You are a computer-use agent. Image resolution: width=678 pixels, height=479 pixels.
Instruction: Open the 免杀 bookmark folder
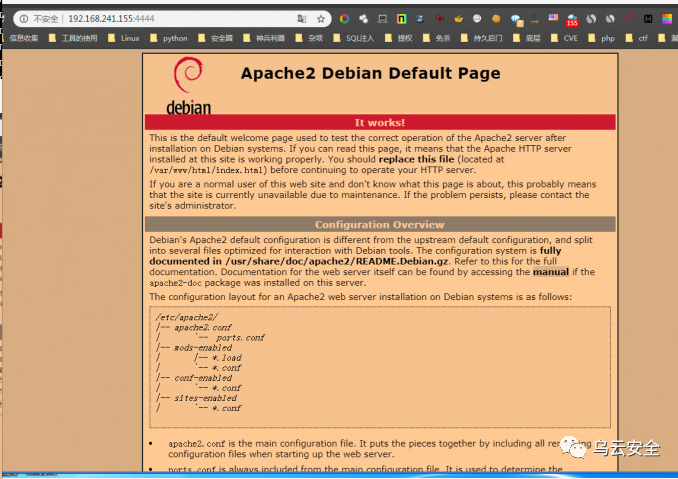437,38
